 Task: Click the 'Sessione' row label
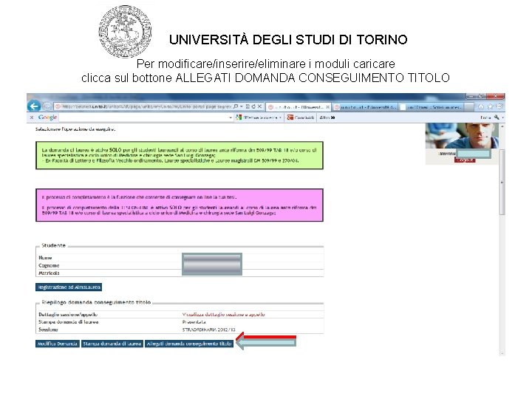coord(48,330)
